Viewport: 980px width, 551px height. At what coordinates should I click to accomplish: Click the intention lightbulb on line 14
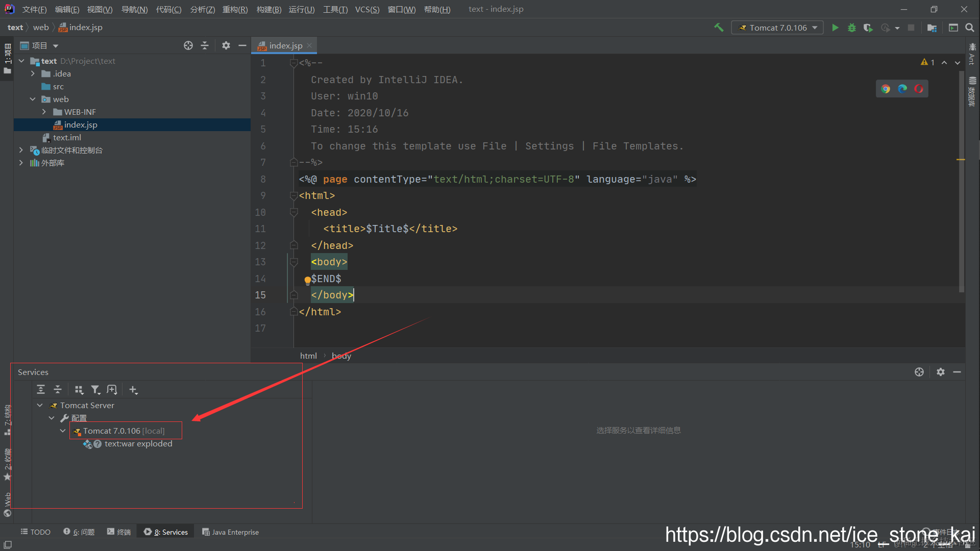pyautogui.click(x=307, y=280)
